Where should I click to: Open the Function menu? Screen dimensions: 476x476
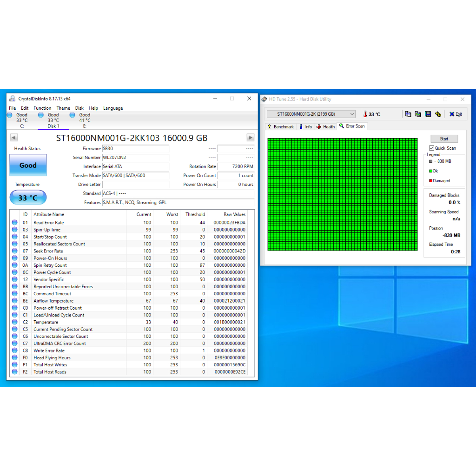42,108
